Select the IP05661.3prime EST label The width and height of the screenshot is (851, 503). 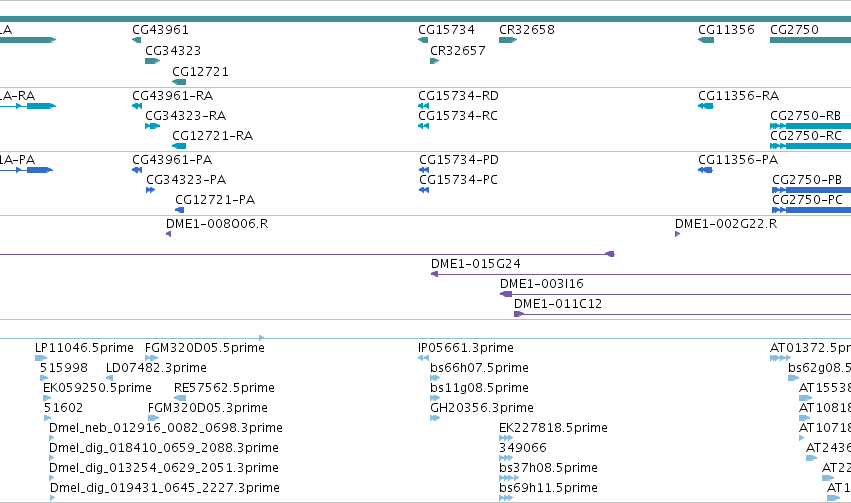coord(466,348)
